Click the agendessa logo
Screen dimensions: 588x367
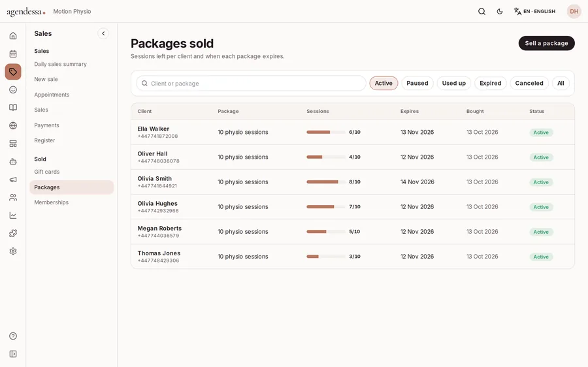click(x=26, y=12)
